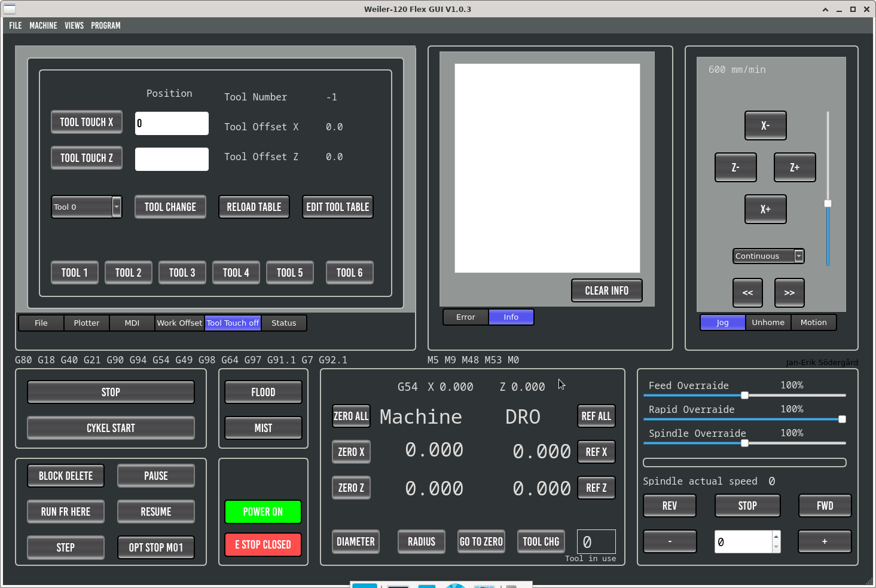Open the FILE menu
876x588 pixels.
(16, 26)
